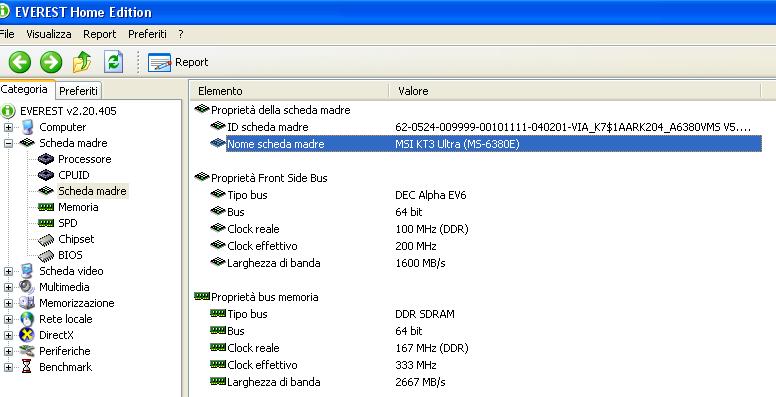Select the Nome scheda madre row
Image resolution: width=776 pixels, height=397 pixels.
tap(485, 144)
